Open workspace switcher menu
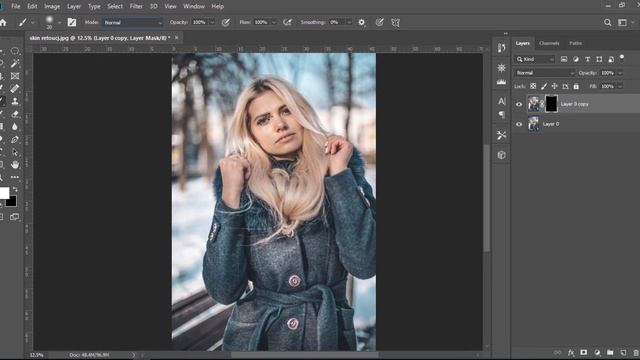 622,22
